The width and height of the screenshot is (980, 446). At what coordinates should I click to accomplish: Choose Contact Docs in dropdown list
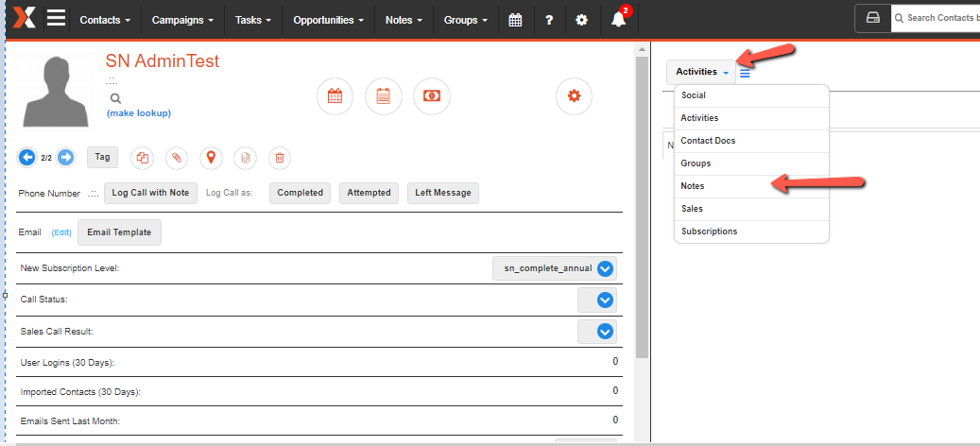(708, 141)
